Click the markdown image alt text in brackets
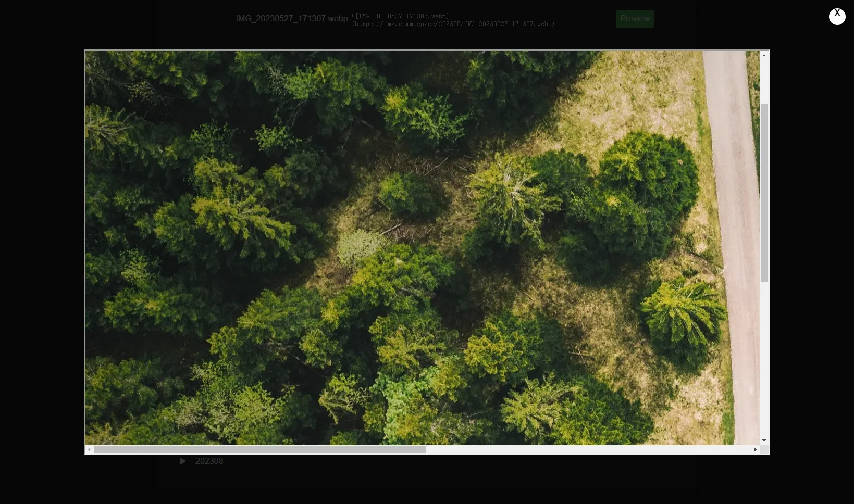This screenshot has width=854, height=504. click(x=401, y=16)
